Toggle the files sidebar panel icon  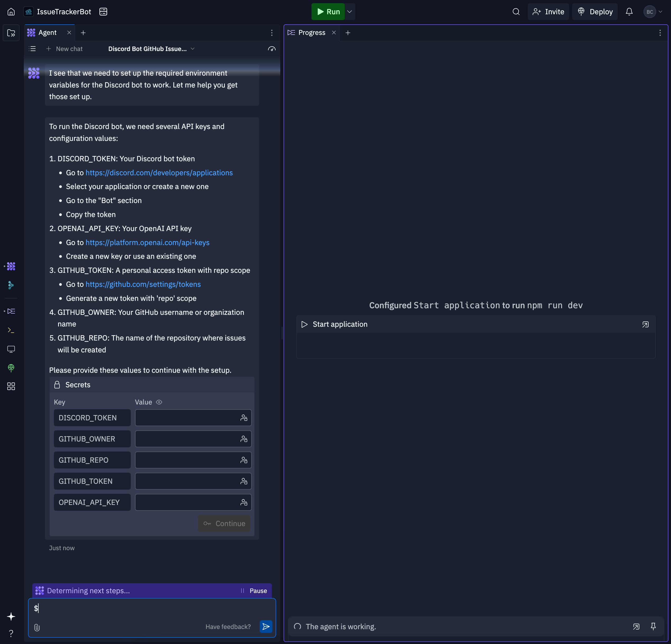click(x=11, y=33)
